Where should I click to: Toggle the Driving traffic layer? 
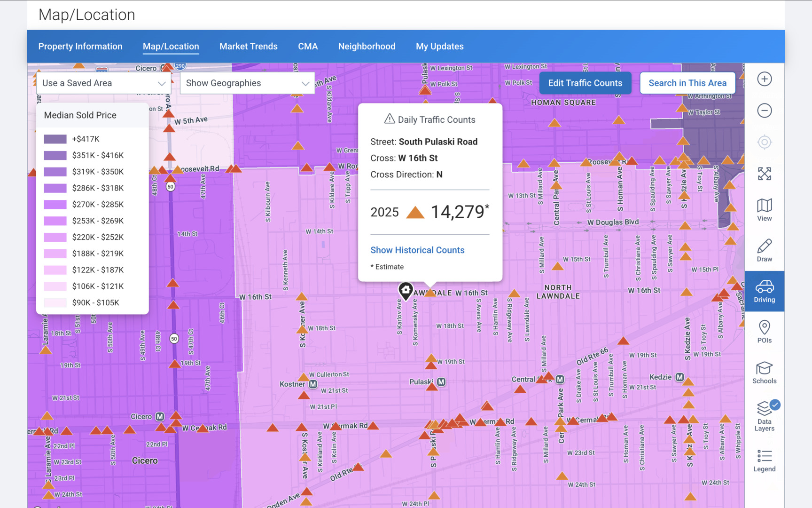[x=764, y=291]
